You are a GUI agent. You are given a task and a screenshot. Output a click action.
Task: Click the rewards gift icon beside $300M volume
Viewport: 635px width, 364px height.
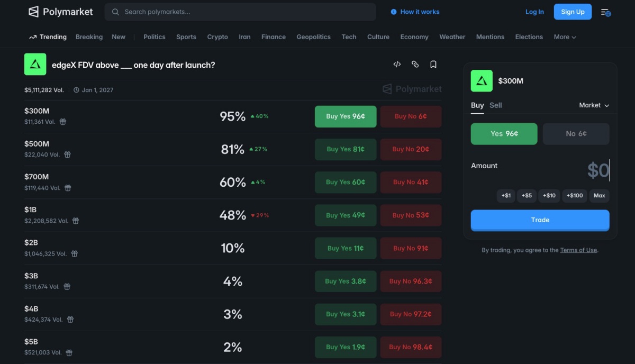tap(63, 122)
